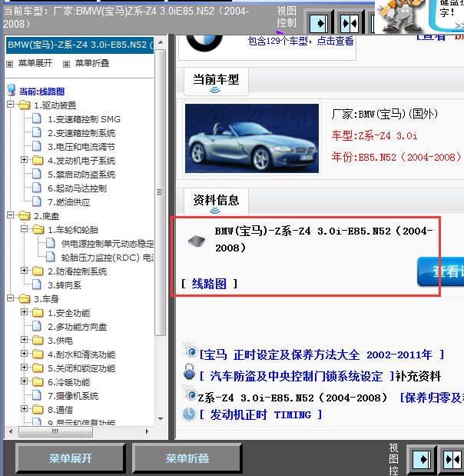
Task: Click the icon before Z系-Z4 保养归零 line
Action: coord(191,393)
